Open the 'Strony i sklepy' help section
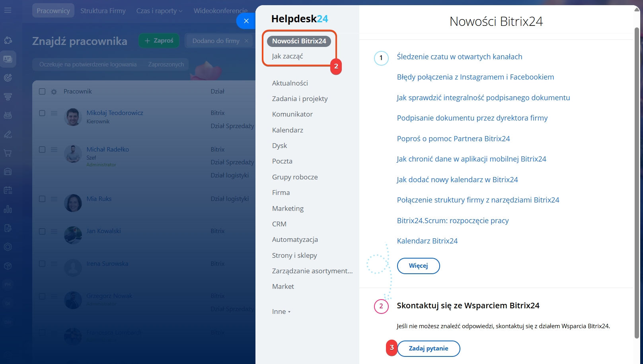Screen dimensions: 643x364 294,255
